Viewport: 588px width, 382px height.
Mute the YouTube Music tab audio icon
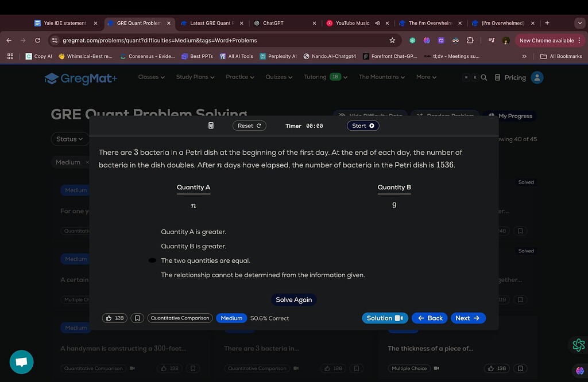pyautogui.click(x=378, y=24)
